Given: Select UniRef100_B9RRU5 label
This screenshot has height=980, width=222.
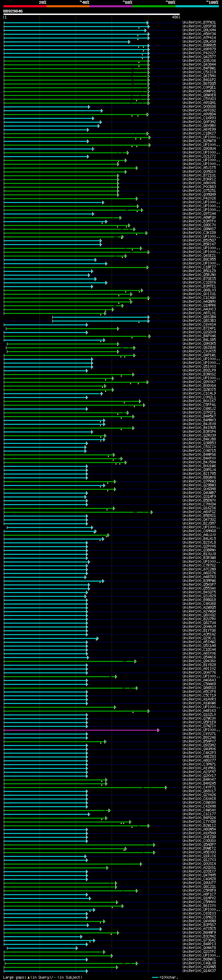Looking at the screenshot, I should pyautogui.click(x=199, y=45).
